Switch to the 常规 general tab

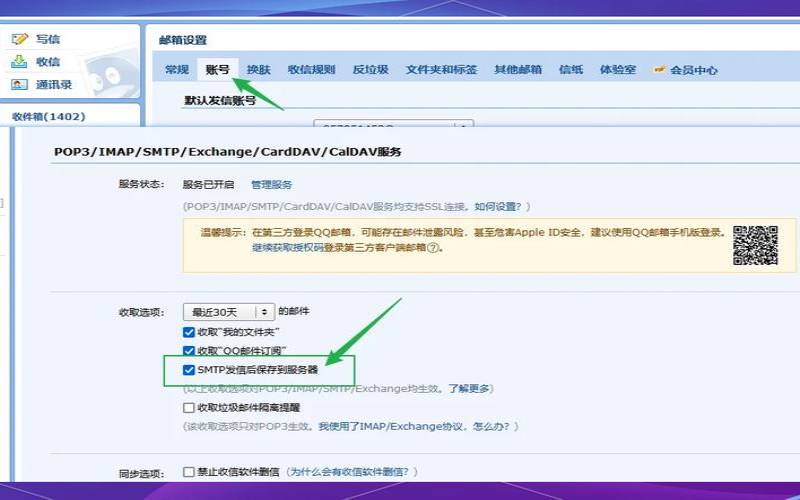(x=177, y=69)
